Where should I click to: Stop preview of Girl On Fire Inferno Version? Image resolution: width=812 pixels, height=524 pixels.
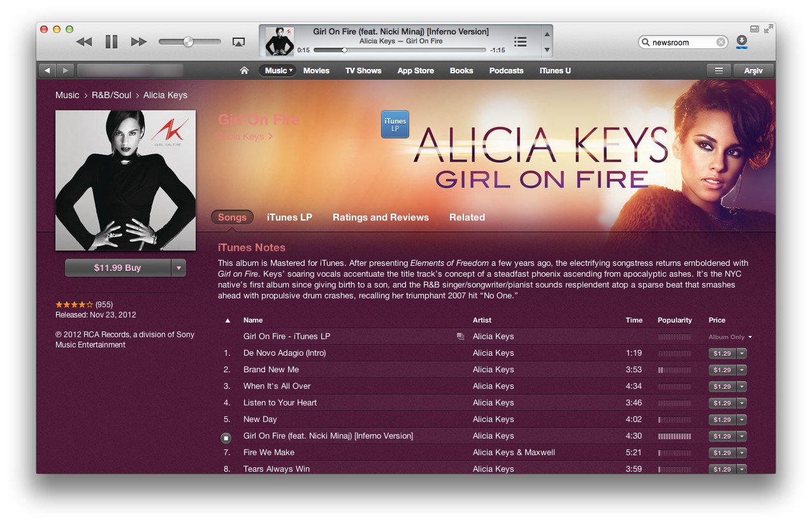(x=226, y=439)
